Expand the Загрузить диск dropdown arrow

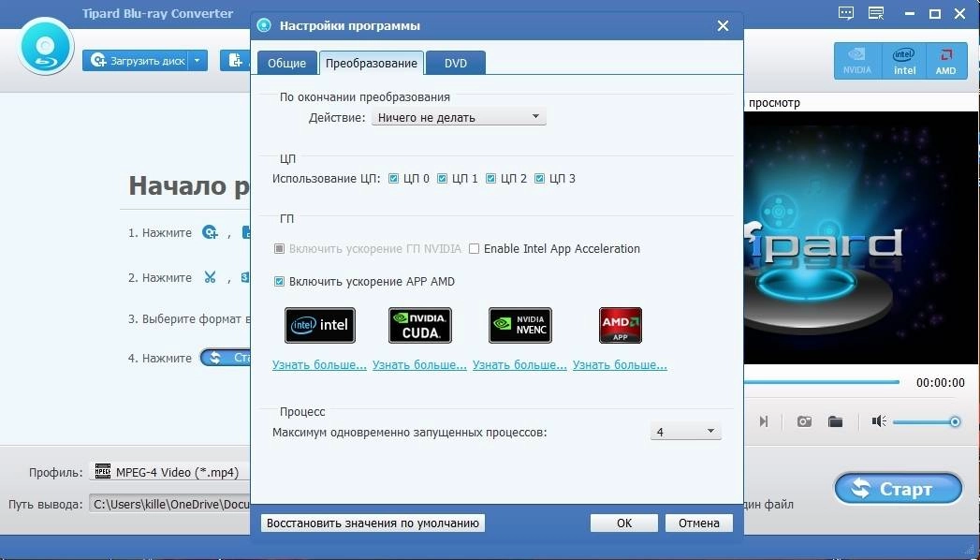coord(197,61)
